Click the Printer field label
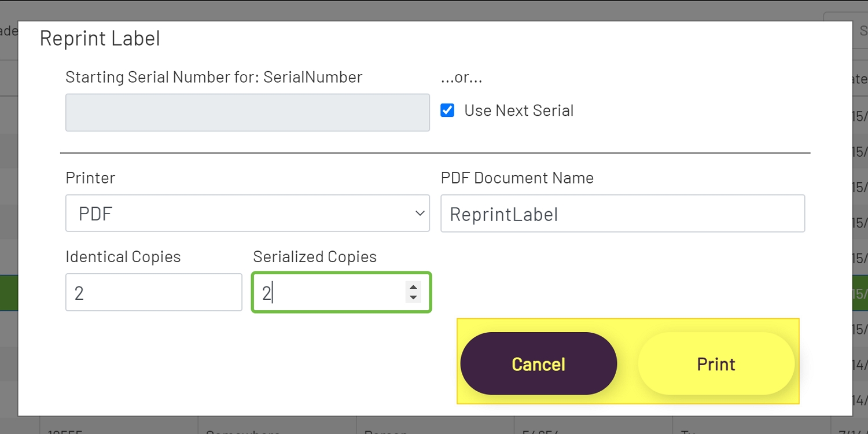 point(90,178)
